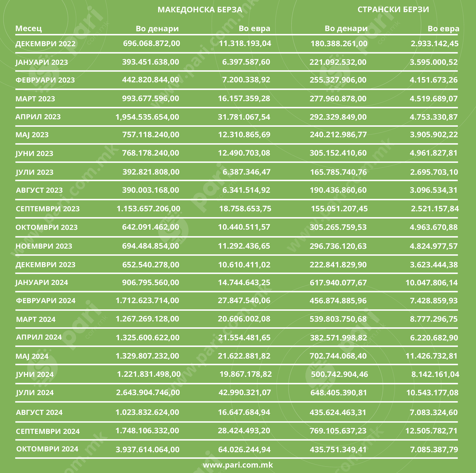Click the value 2.643.904.746,00
This screenshot has height=473, width=476.
click(x=148, y=392)
